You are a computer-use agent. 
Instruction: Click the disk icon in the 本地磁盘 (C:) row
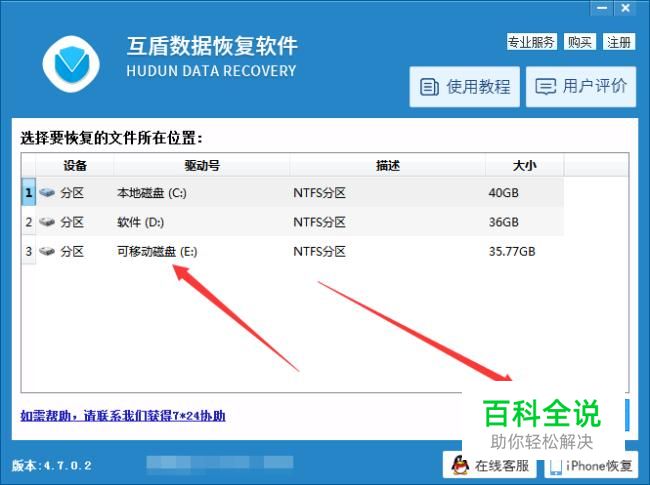click(x=47, y=192)
